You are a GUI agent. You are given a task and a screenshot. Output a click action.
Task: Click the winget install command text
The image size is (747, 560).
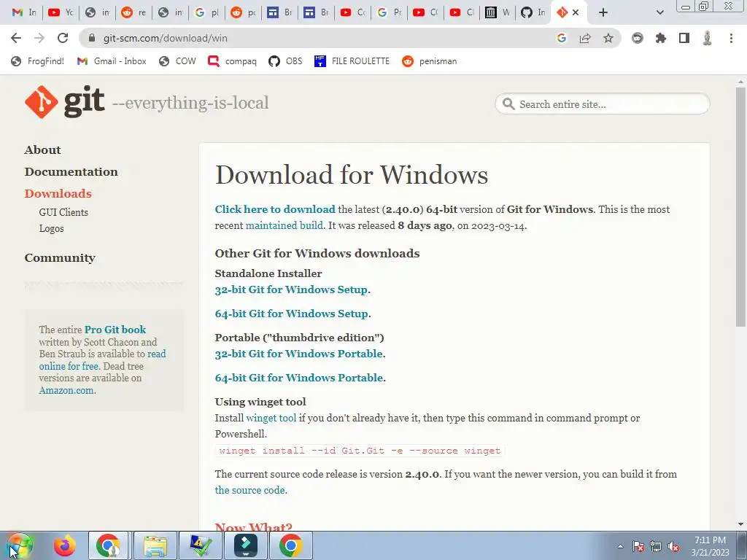click(360, 451)
